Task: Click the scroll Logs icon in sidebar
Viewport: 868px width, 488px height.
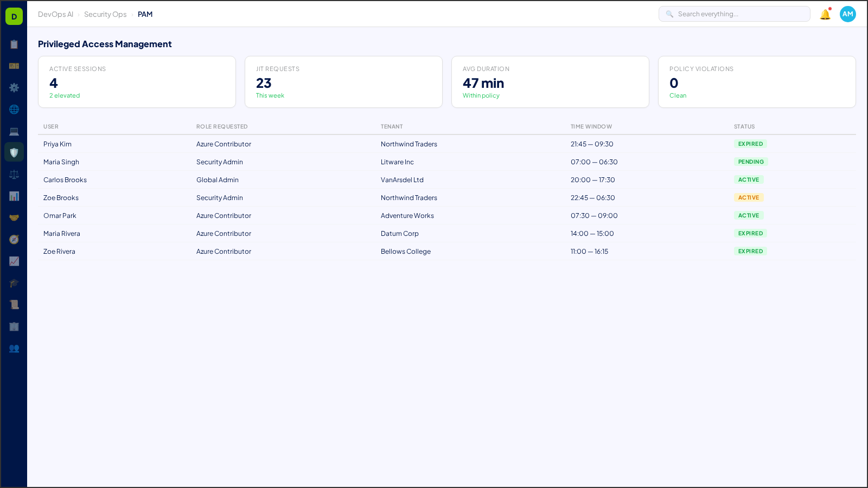Action: 14,304
